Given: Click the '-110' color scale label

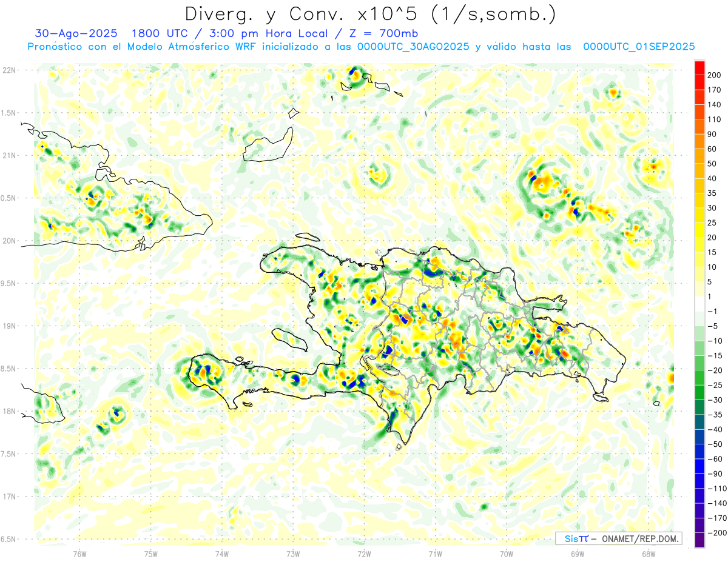Looking at the screenshot, I should (x=718, y=489).
